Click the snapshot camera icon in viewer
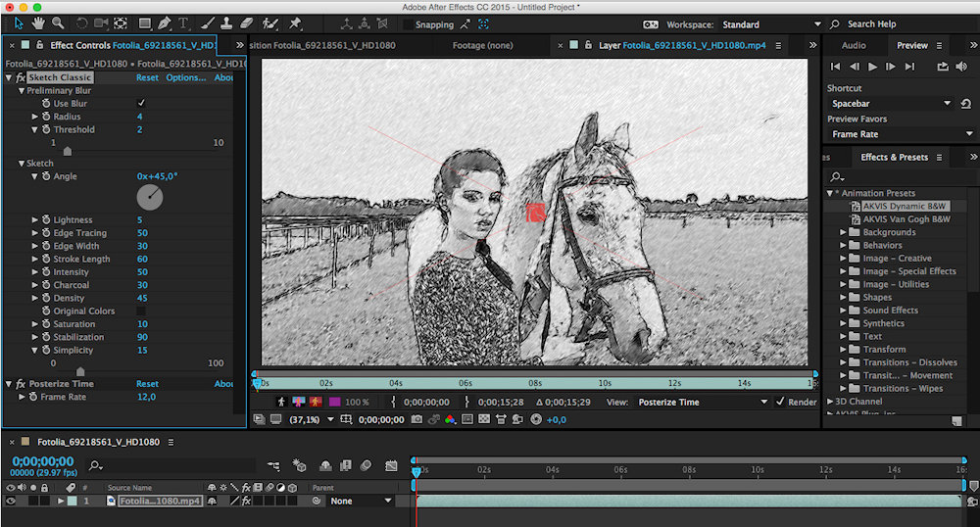 point(416,419)
